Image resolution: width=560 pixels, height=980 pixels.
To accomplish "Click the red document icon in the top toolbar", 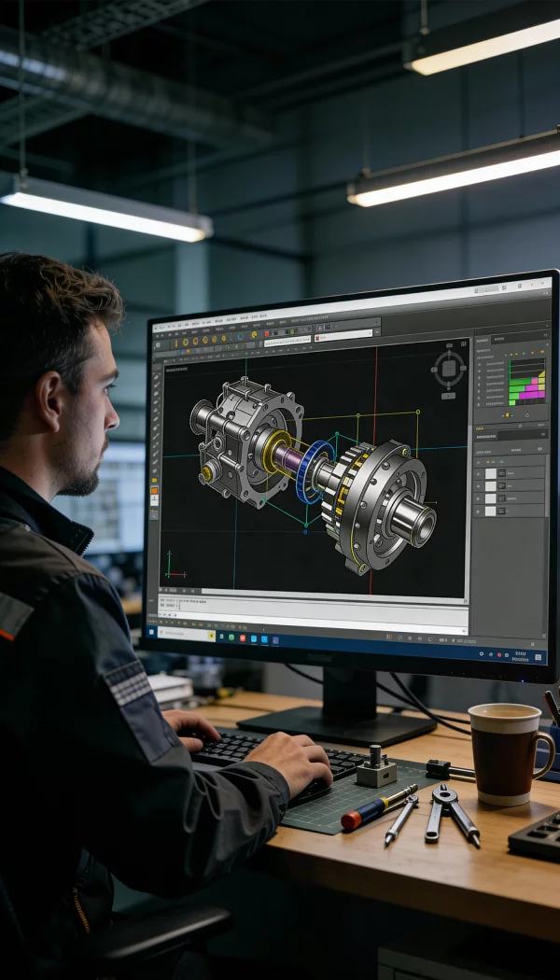I will pos(268,332).
